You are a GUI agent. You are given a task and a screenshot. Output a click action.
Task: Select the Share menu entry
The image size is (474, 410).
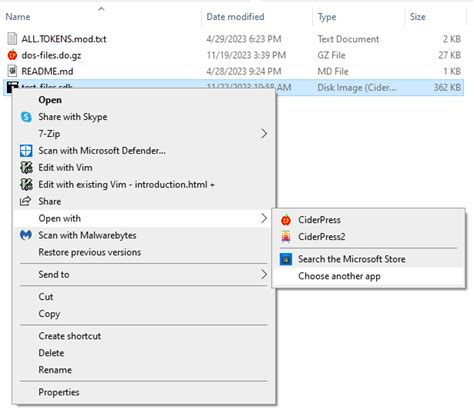(x=144, y=201)
